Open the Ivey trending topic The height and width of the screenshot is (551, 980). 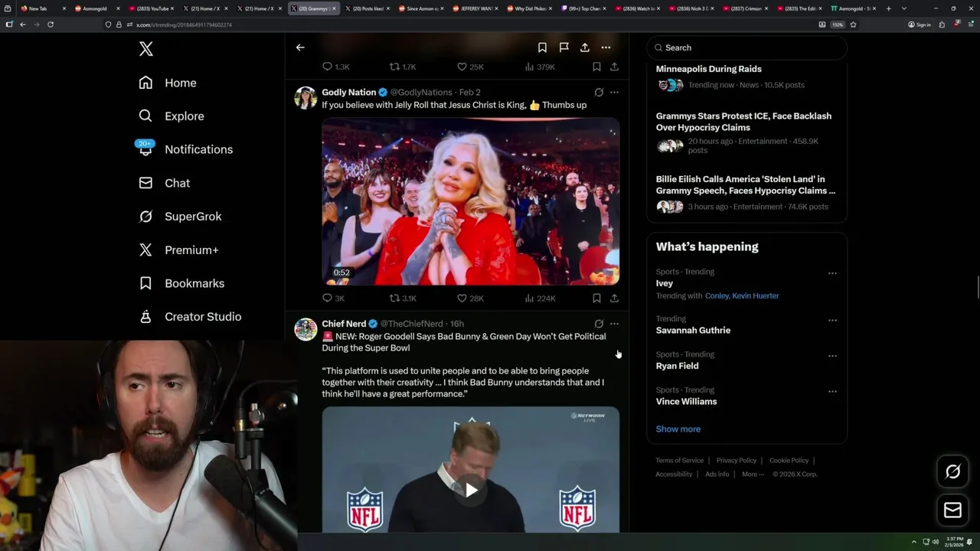pyautogui.click(x=664, y=283)
